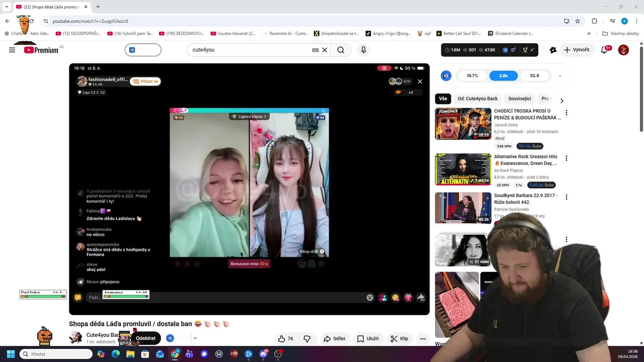Image resolution: width=644 pixels, height=362 pixels.
Task: Click the Windows taskbar search box
Action: (56, 354)
